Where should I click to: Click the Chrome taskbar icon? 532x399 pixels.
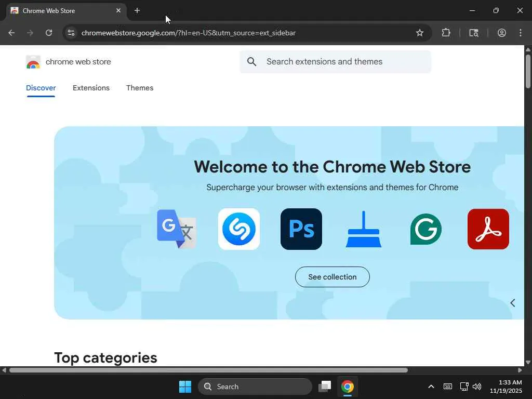(x=348, y=387)
